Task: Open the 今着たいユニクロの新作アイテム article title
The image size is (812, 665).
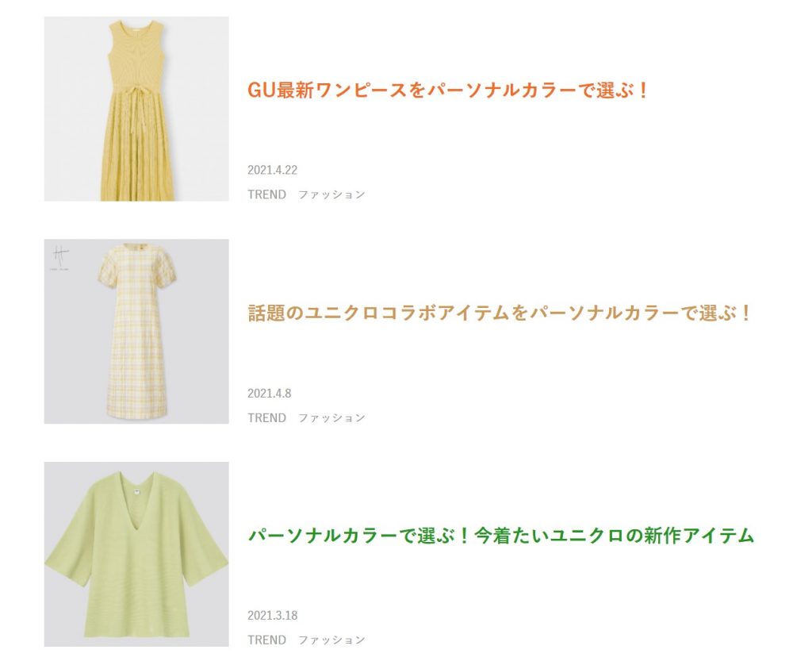Action: (x=501, y=535)
